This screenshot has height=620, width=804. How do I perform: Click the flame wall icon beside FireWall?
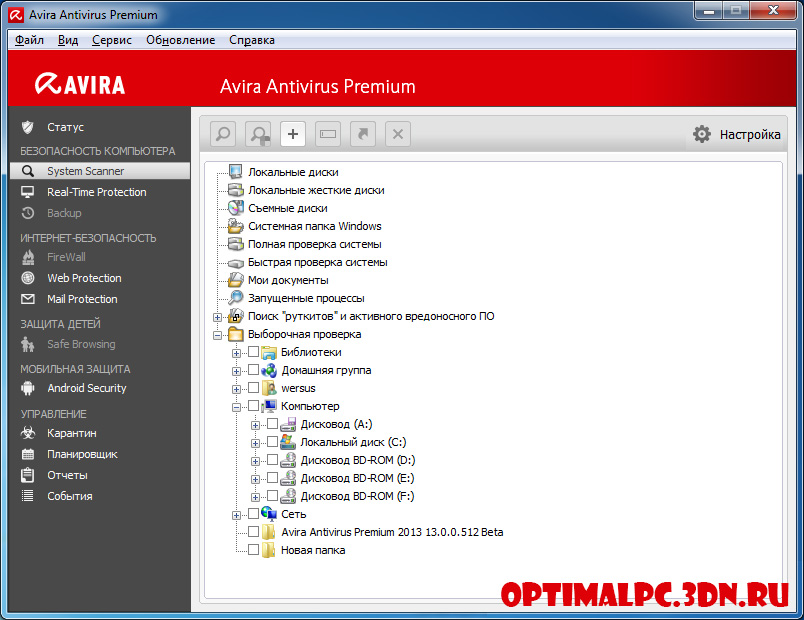pyautogui.click(x=28, y=257)
